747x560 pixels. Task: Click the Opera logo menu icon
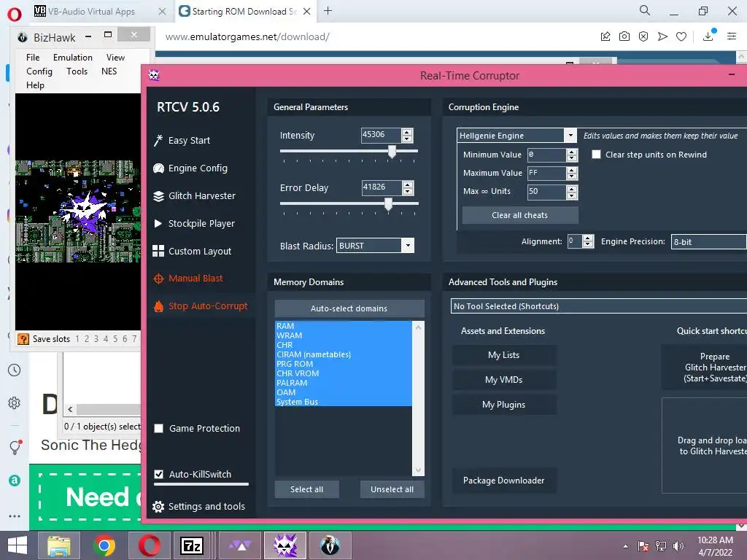(15, 15)
